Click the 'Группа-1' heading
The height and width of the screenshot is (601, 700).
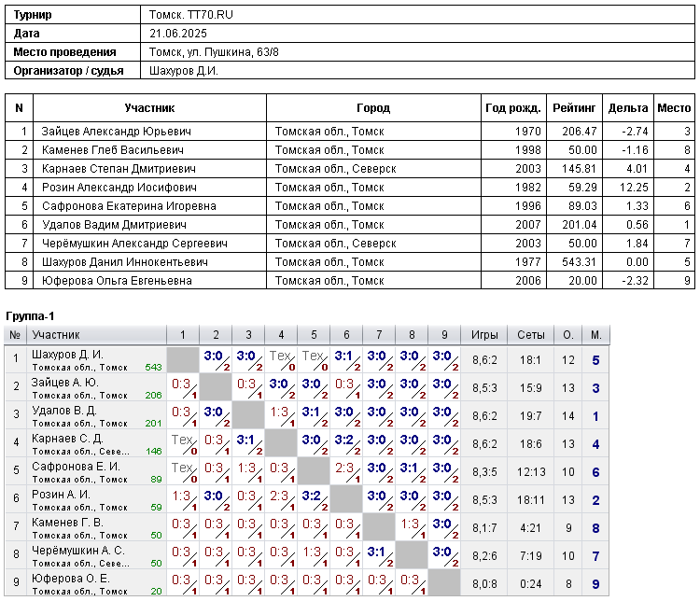[30, 316]
